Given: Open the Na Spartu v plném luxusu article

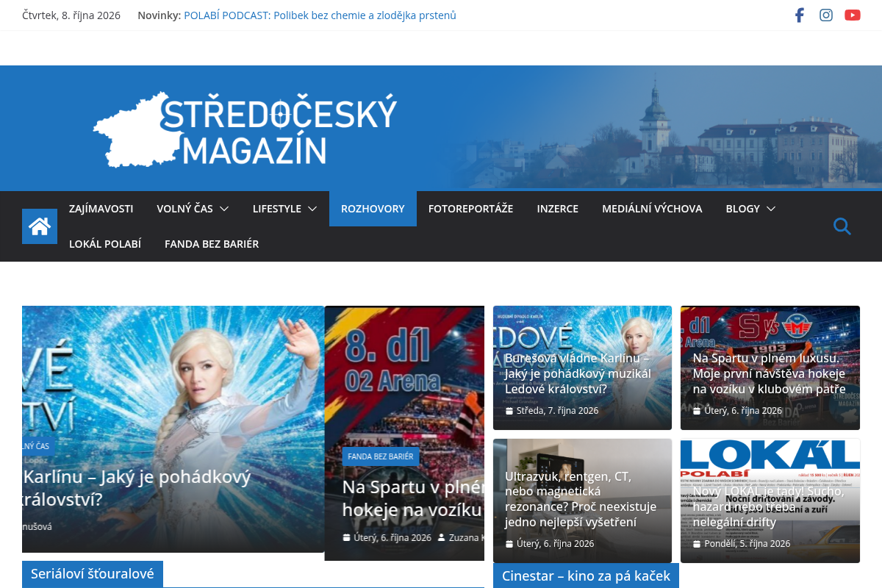Looking at the screenshot, I should point(770,373).
